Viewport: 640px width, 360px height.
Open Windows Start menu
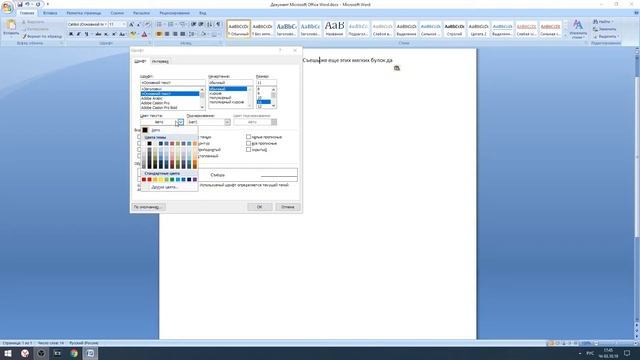8,353
